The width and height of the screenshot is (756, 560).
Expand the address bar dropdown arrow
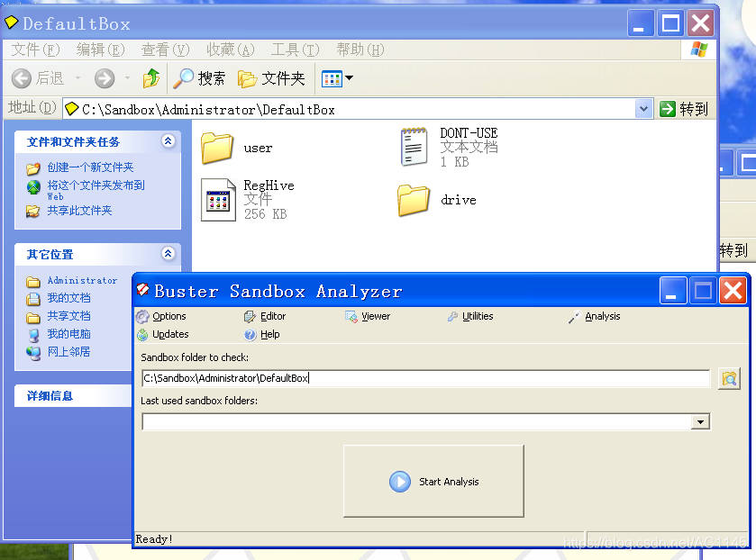point(643,109)
